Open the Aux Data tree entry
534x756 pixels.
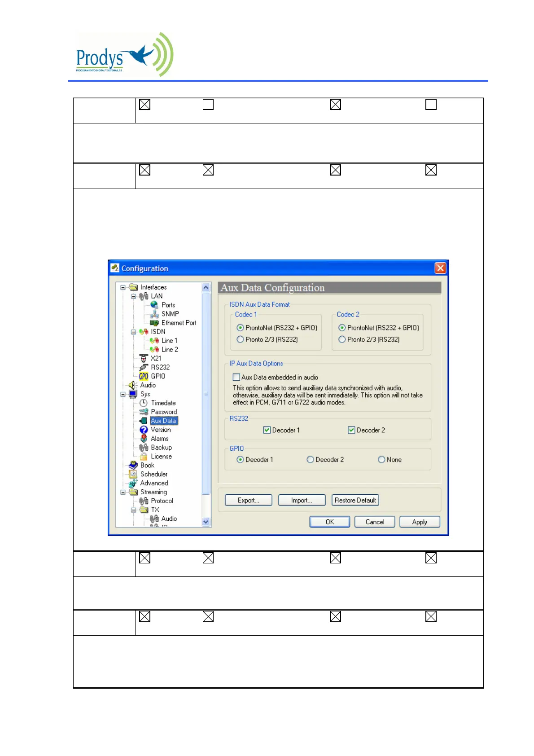[163, 421]
